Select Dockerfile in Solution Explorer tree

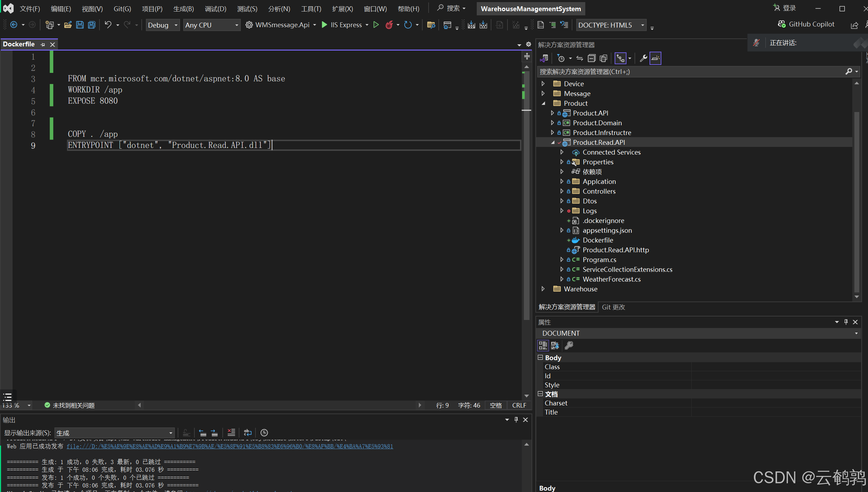[598, 240]
